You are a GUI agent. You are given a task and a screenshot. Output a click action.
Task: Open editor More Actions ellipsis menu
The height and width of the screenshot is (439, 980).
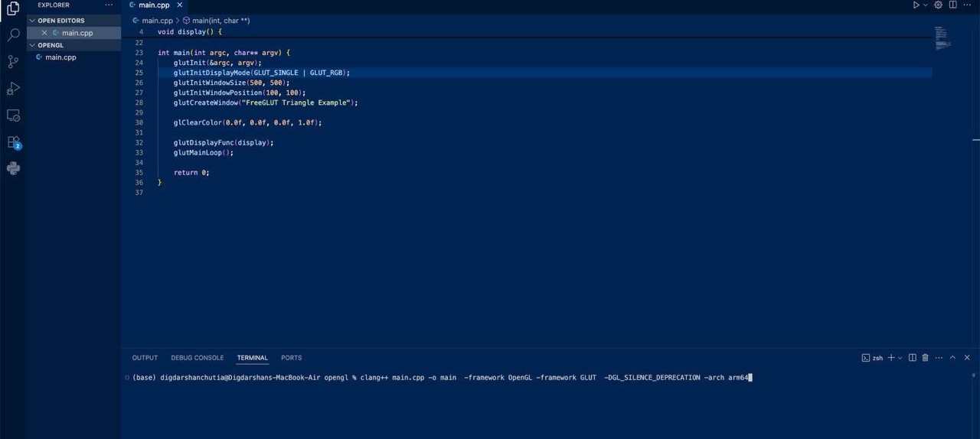968,5
